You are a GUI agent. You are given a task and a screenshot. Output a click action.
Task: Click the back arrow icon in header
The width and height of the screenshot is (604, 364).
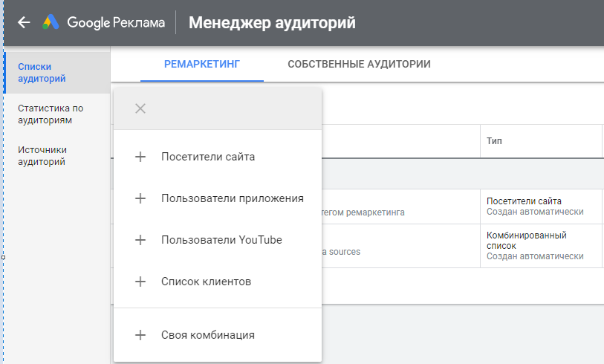point(24,22)
